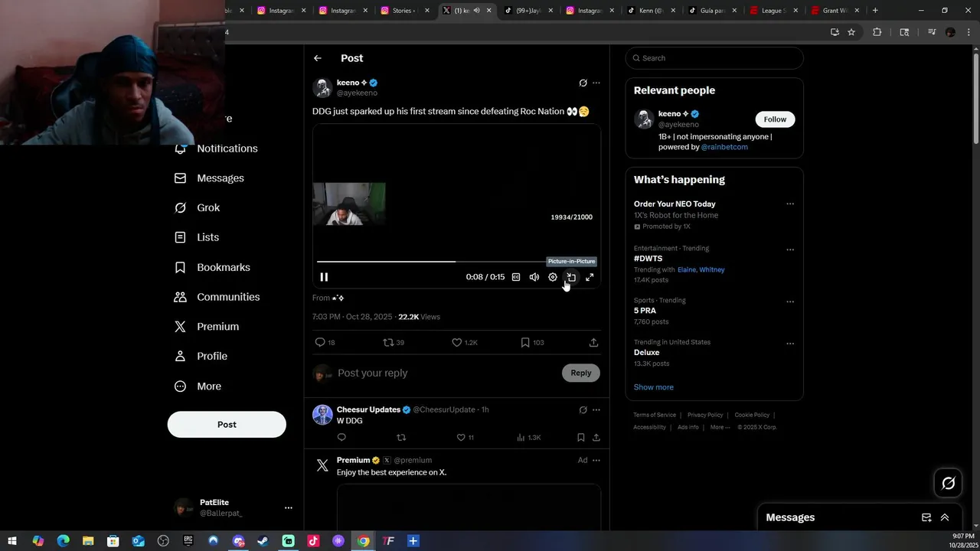Bookmark the post with 103 bookmarks
Viewport: 980px width, 551px height.
[x=532, y=343]
